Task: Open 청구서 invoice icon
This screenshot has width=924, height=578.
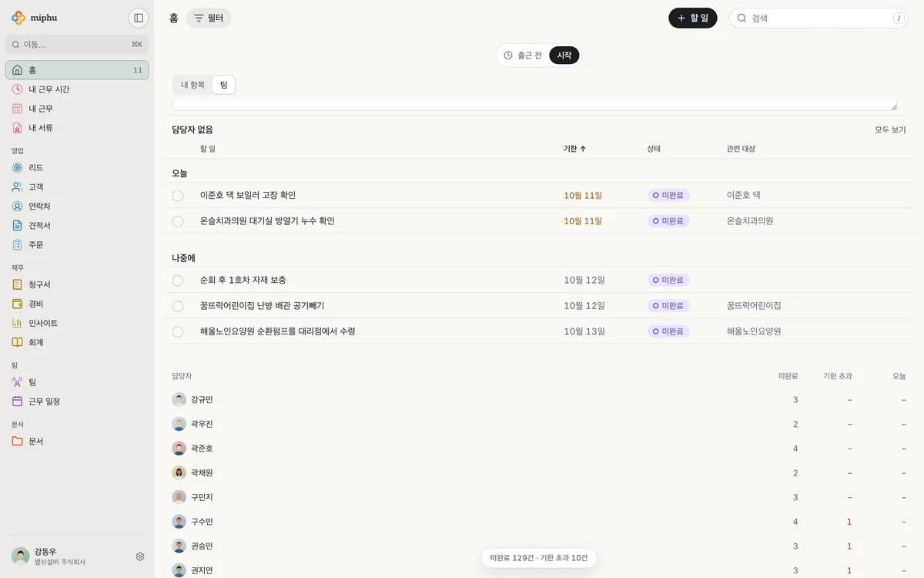Action: tap(17, 284)
